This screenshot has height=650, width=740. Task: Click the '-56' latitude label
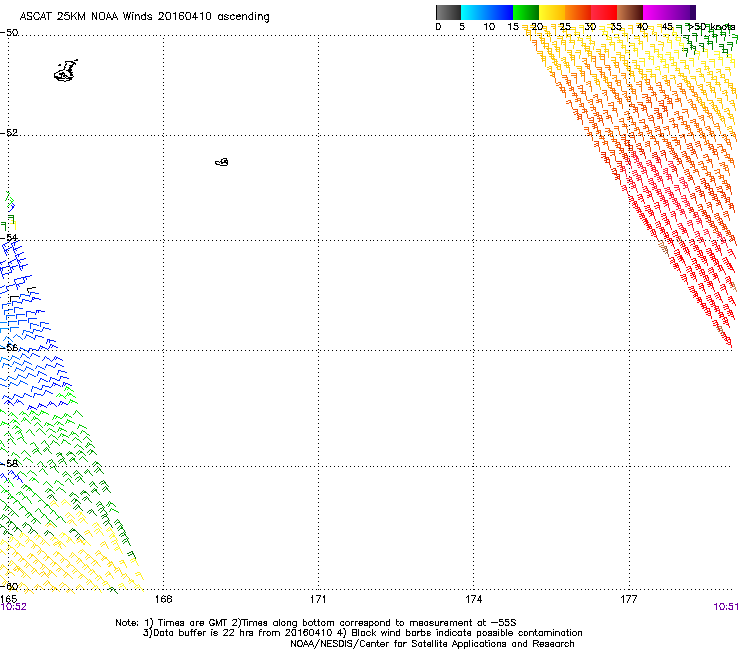pyautogui.click(x=9, y=347)
